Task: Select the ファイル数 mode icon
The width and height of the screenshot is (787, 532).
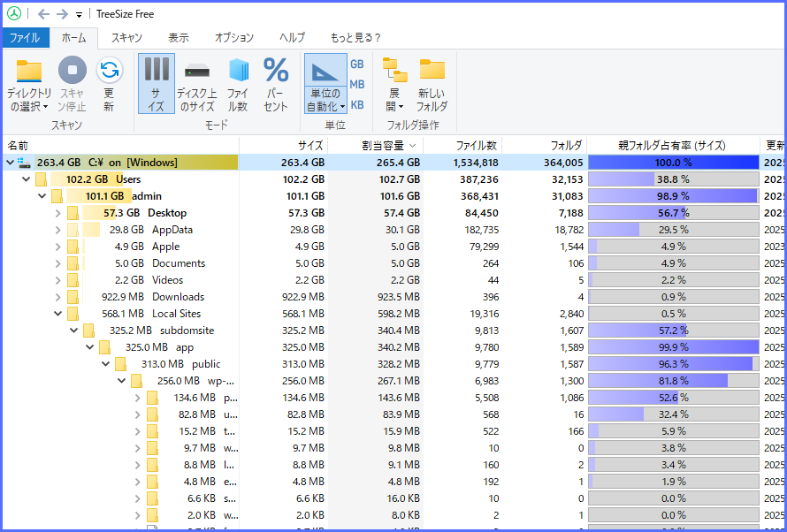Action: [238, 72]
